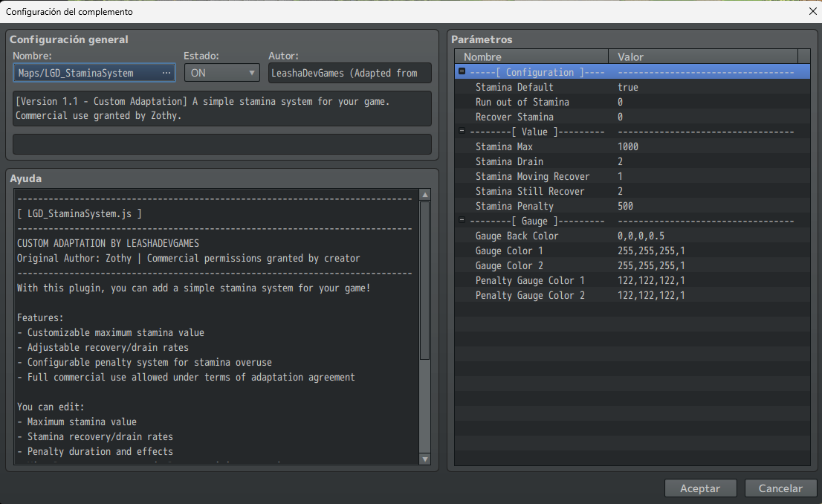The width and height of the screenshot is (822, 504).
Task: Collapse the Value parameter group
Action: [462, 131]
